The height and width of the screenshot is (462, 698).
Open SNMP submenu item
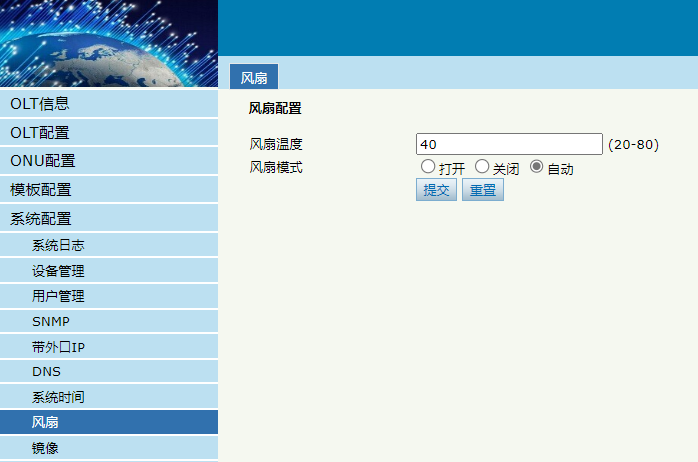[x=109, y=321]
